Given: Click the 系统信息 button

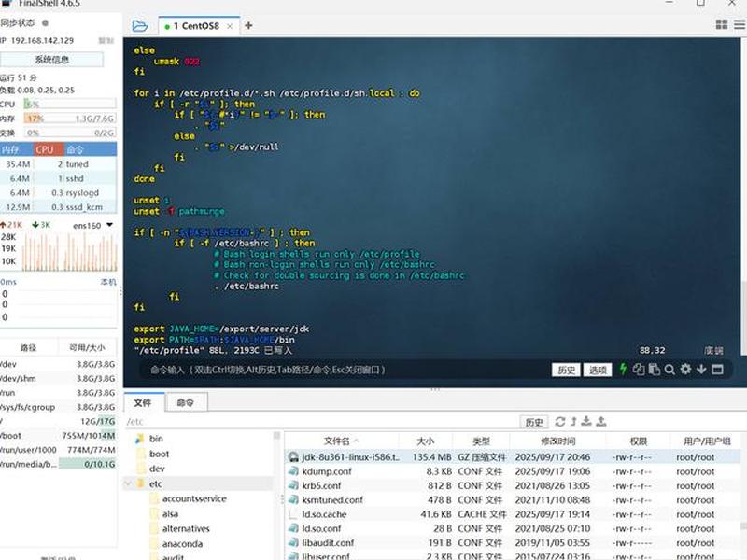Looking at the screenshot, I should [x=52, y=60].
